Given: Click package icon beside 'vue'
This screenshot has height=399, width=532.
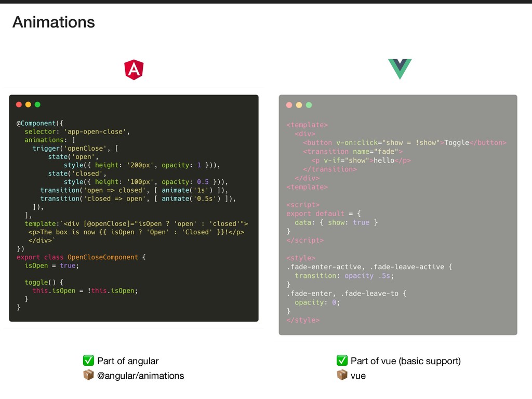Looking at the screenshot, I should tap(342, 375).
